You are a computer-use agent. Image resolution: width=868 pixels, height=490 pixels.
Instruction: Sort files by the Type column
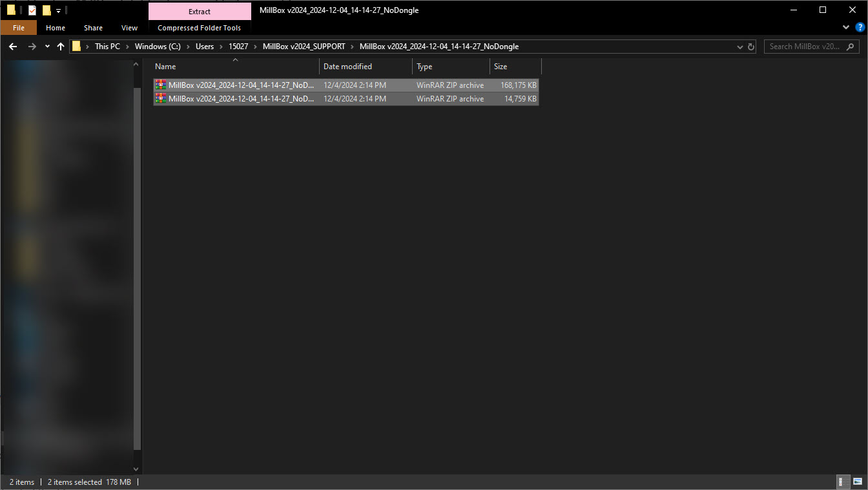pos(451,67)
